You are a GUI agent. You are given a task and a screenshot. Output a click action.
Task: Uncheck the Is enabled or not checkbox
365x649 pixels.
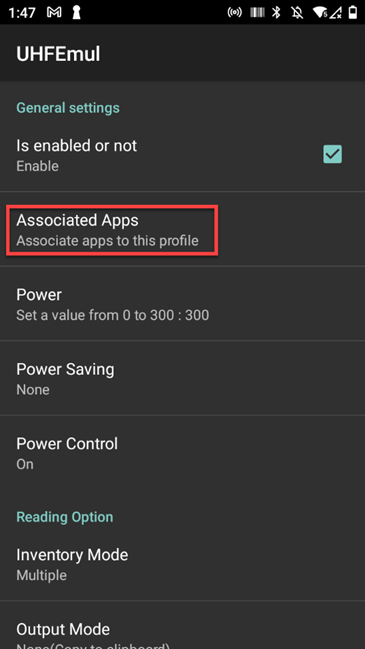(x=332, y=154)
